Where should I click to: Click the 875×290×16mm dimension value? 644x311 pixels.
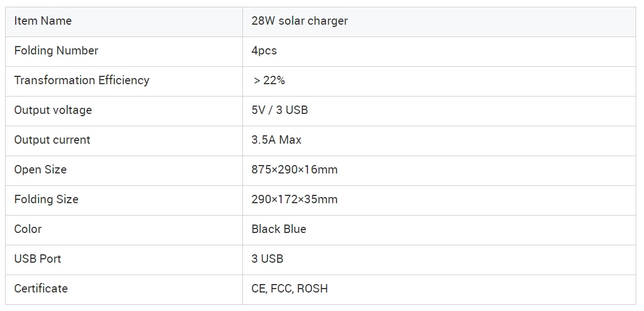pyautogui.click(x=295, y=170)
